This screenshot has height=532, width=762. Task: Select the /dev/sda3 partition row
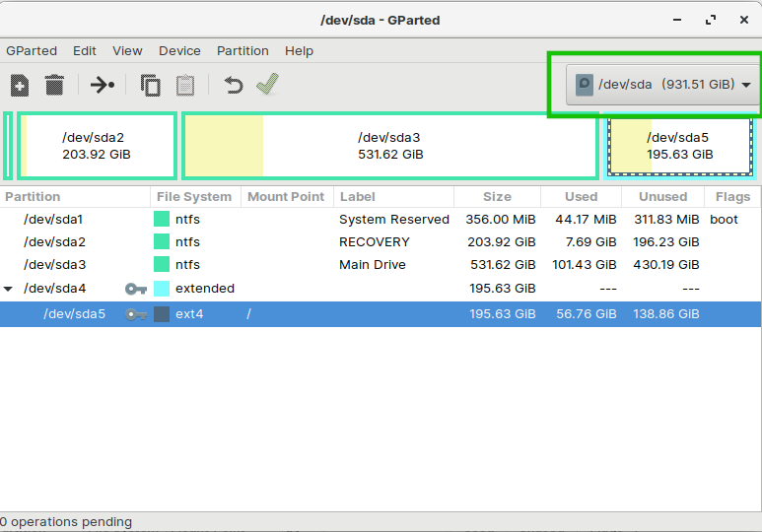381,264
